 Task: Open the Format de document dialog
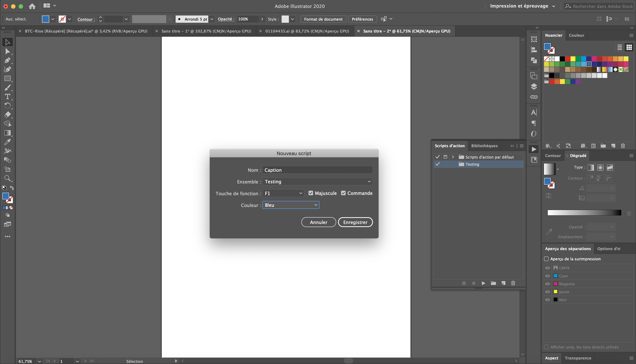coord(323,19)
